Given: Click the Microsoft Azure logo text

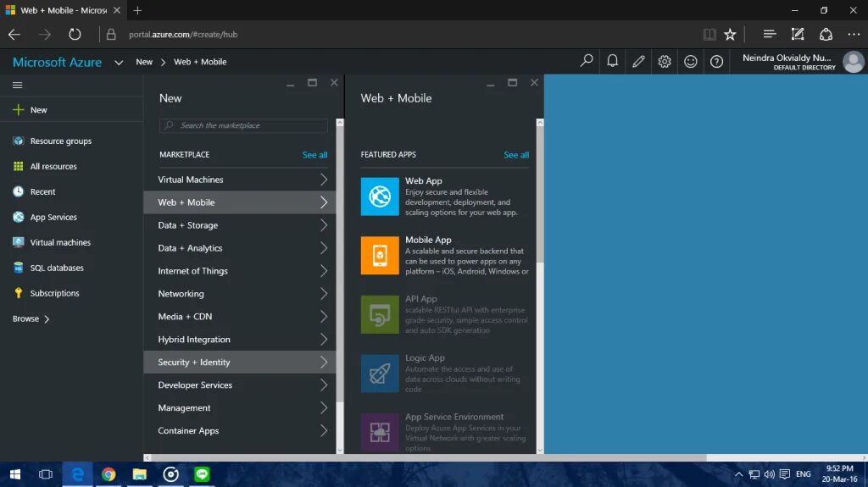Looking at the screenshot, I should 57,62.
